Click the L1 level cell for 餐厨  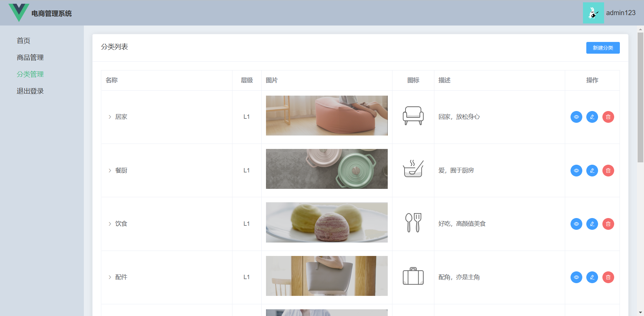(247, 170)
